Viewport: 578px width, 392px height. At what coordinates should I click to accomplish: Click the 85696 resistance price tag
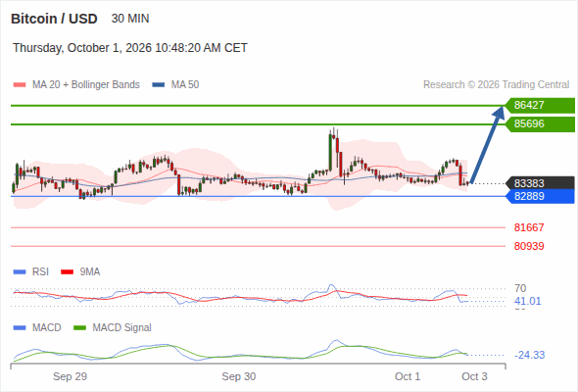click(540, 123)
